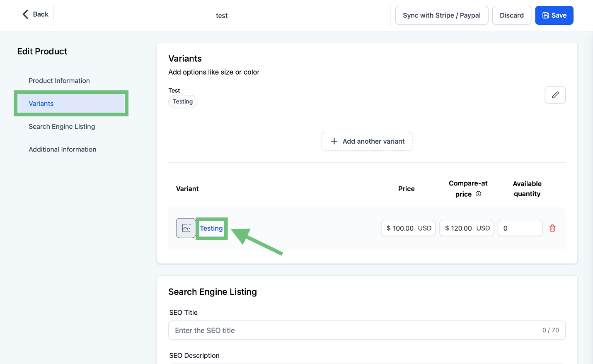Select the Variants sidebar item
The width and height of the screenshot is (593, 364).
71,104
